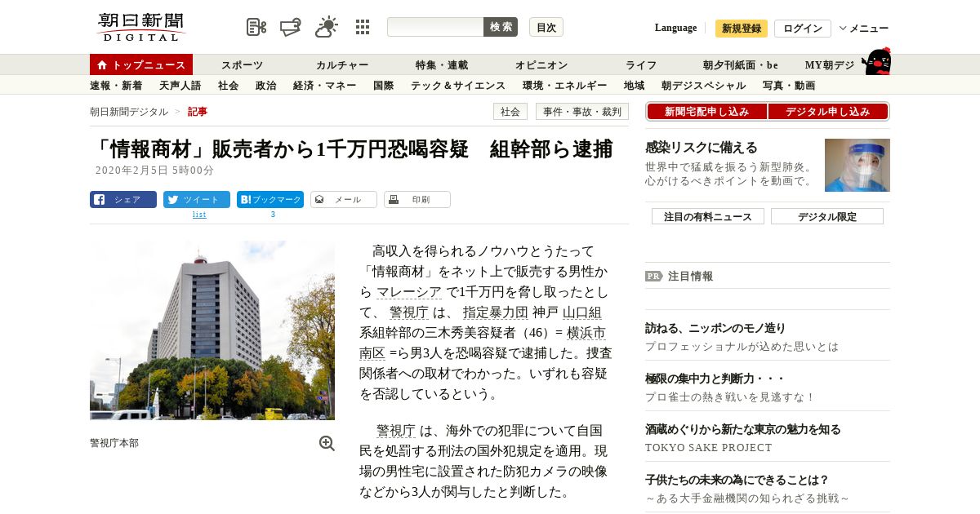980x514 pixels.
Task: Select 経済・マネー in sub navigation
Action: 325,85
